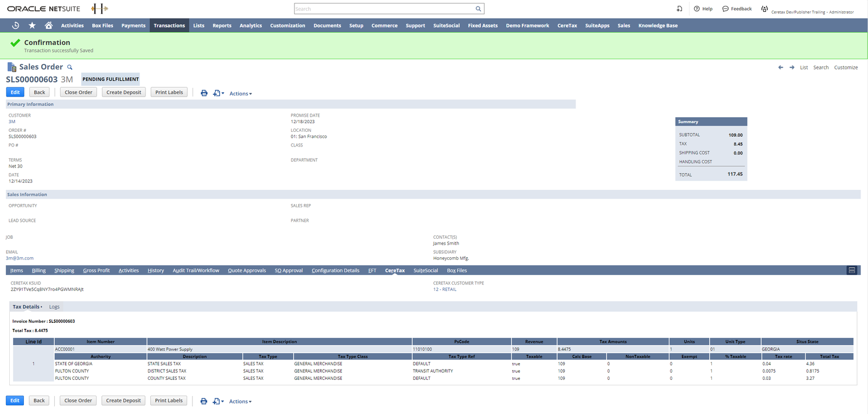Viewport: 868px width, 414px height.
Task: Select the Logs sublist tab
Action: tap(54, 307)
